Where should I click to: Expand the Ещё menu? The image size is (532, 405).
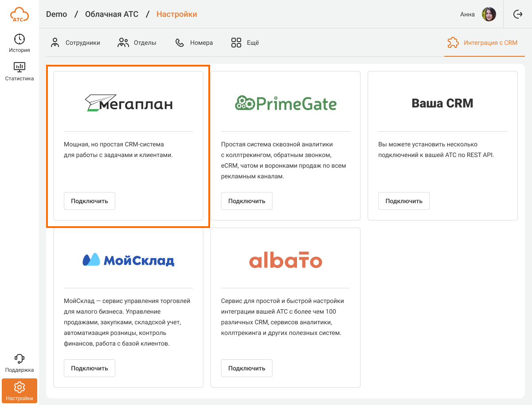pos(245,43)
